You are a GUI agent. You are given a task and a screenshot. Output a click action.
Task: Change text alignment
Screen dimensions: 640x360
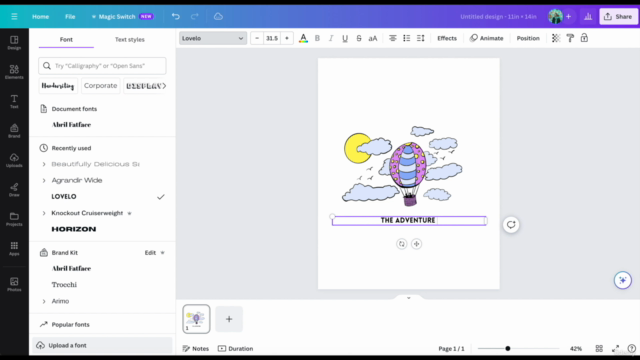pyautogui.click(x=393, y=38)
